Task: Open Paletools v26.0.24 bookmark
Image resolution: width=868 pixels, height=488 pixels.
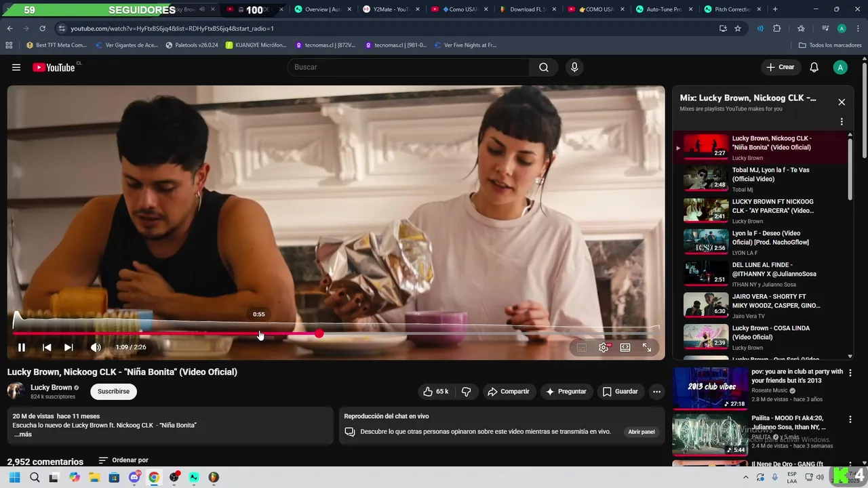Action: tap(192, 45)
